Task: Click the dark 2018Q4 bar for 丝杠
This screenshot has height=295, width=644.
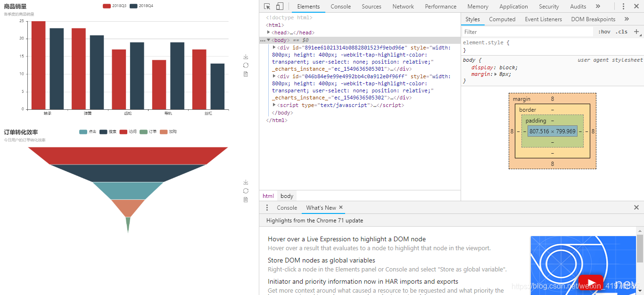Action: (217, 87)
